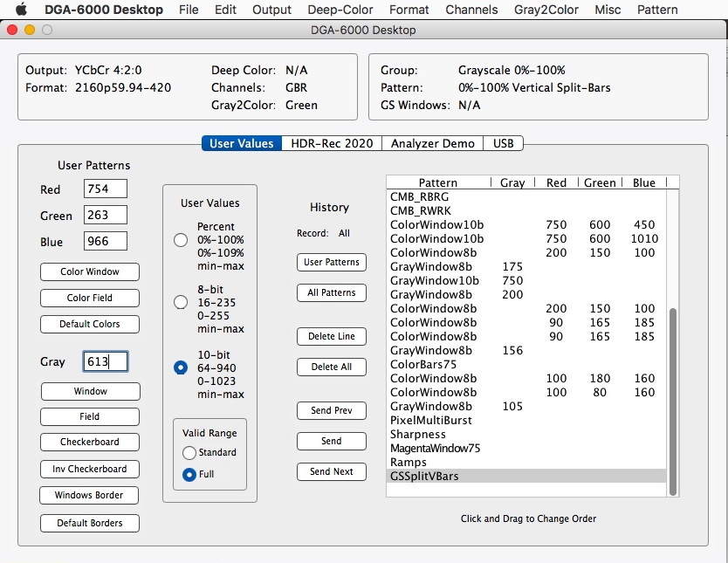Viewport: 728px width, 563px height.
Task: Select the Percent user values radio button
Action: (181, 240)
